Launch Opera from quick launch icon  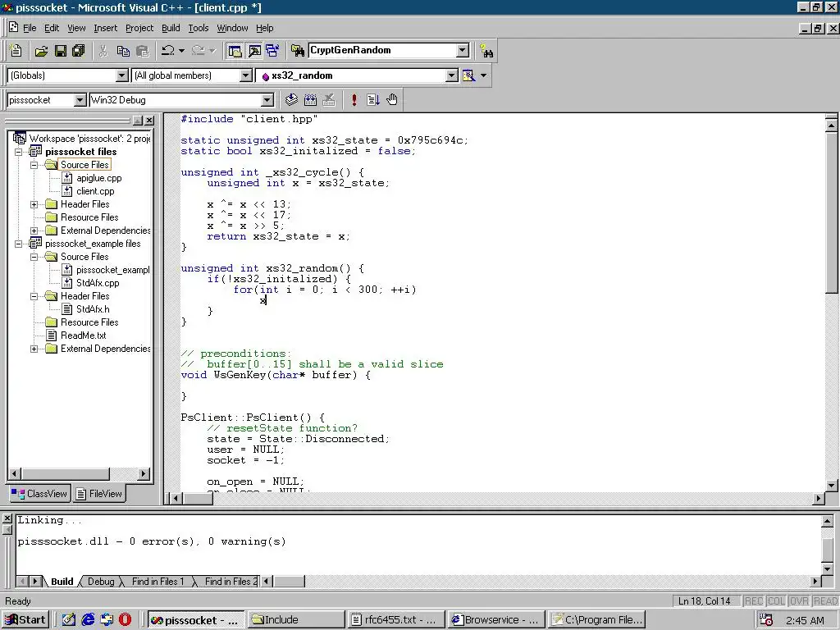pyautogui.click(x=125, y=620)
